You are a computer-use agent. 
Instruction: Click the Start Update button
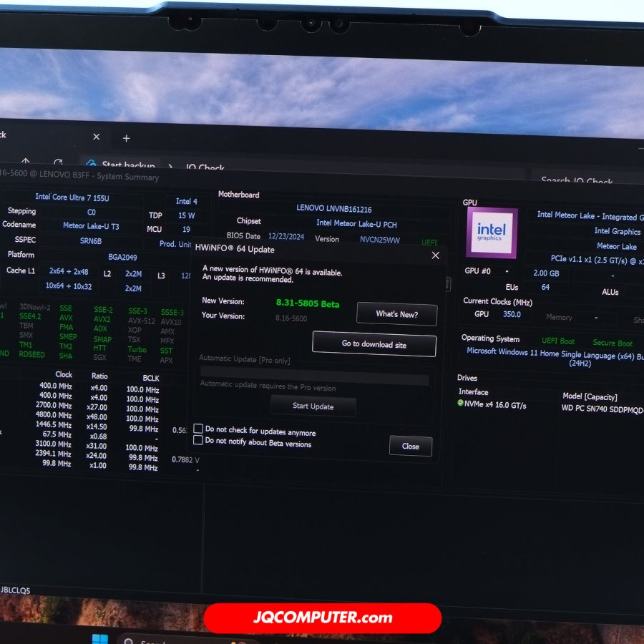pos(313,406)
